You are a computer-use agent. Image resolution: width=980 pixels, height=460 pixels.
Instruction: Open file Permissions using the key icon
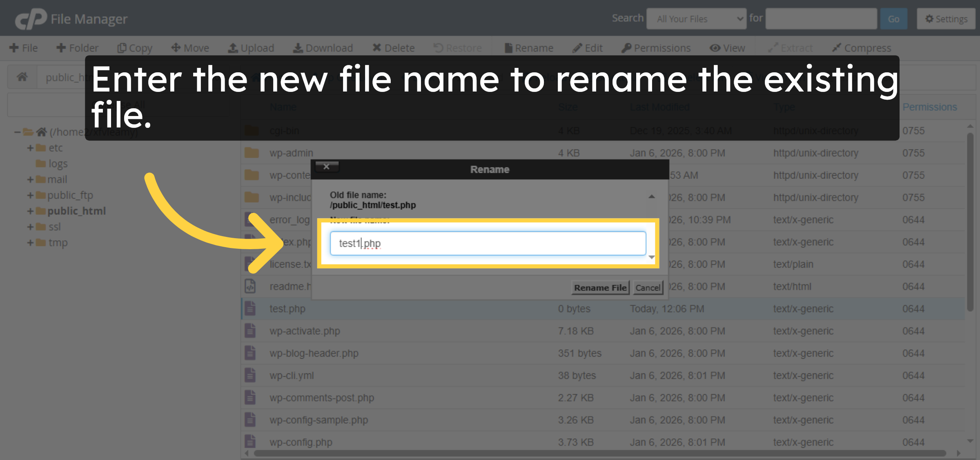pyautogui.click(x=656, y=47)
